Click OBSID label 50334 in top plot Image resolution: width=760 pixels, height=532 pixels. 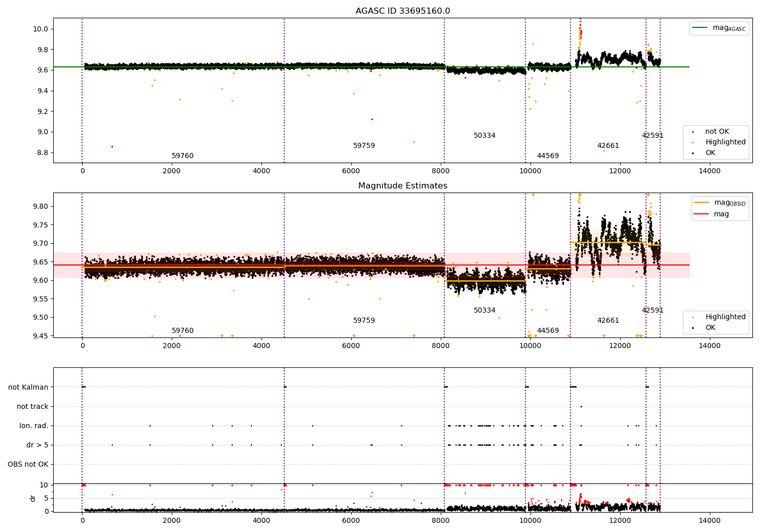point(484,136)
